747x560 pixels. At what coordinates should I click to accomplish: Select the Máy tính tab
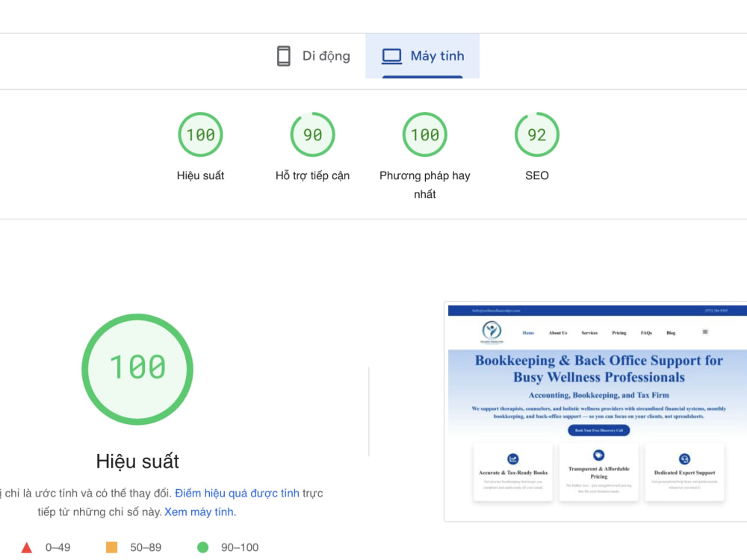(423, 56)
